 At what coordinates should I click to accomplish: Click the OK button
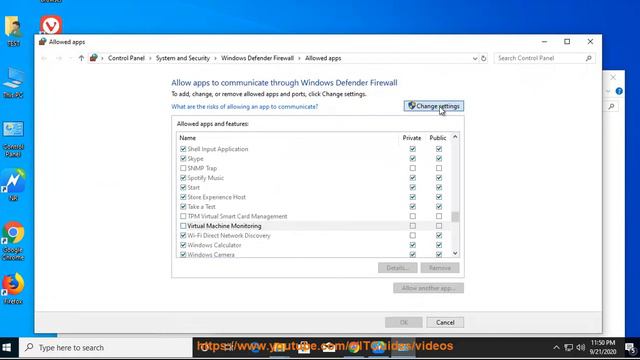click(x=404, y=322)
